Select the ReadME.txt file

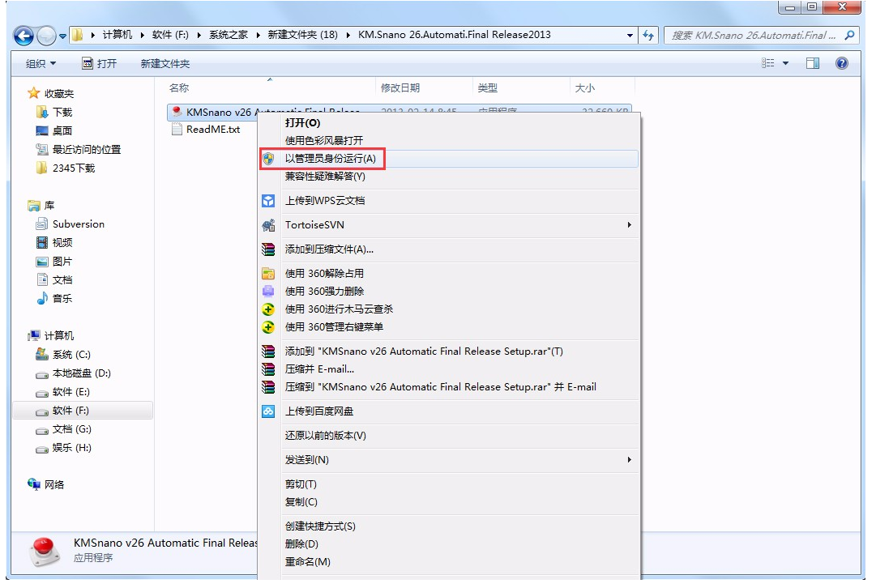click(x=212, y=130)
